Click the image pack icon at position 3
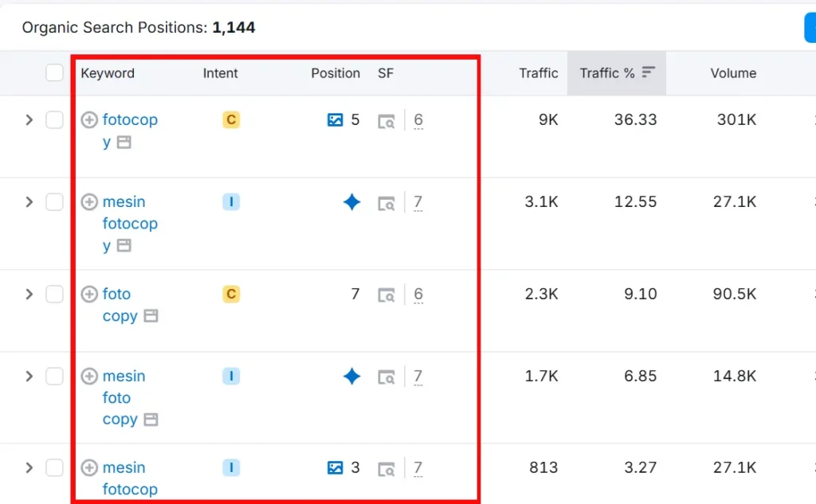This screenshot has height=504, width=816. [x=335, y=467]
